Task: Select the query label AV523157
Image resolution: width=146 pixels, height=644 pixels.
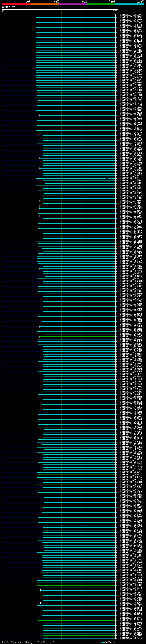Action: pos(8,7)
